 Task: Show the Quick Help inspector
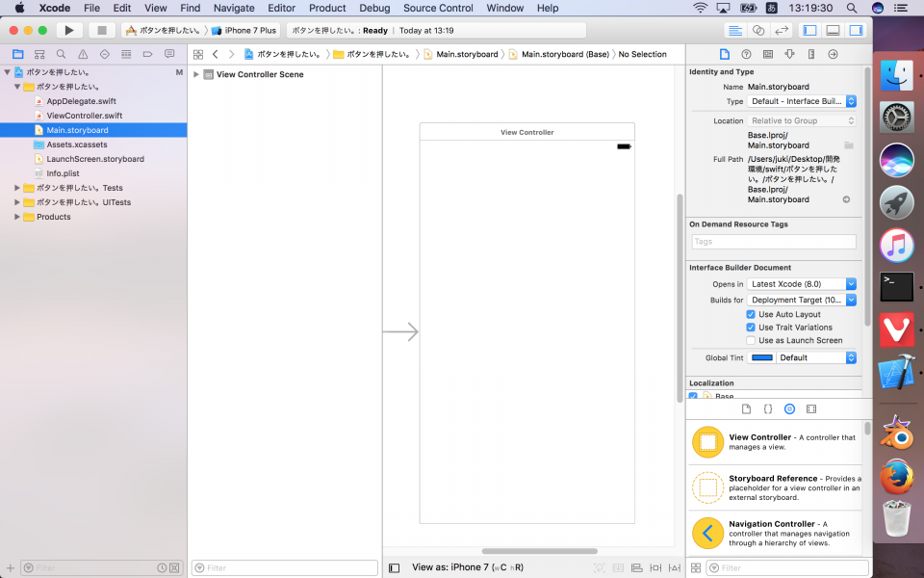click(x=746, y=55)
